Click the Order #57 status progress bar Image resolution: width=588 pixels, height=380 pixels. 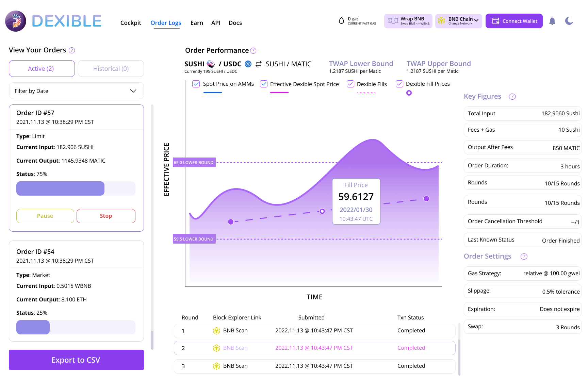point(76,188)
